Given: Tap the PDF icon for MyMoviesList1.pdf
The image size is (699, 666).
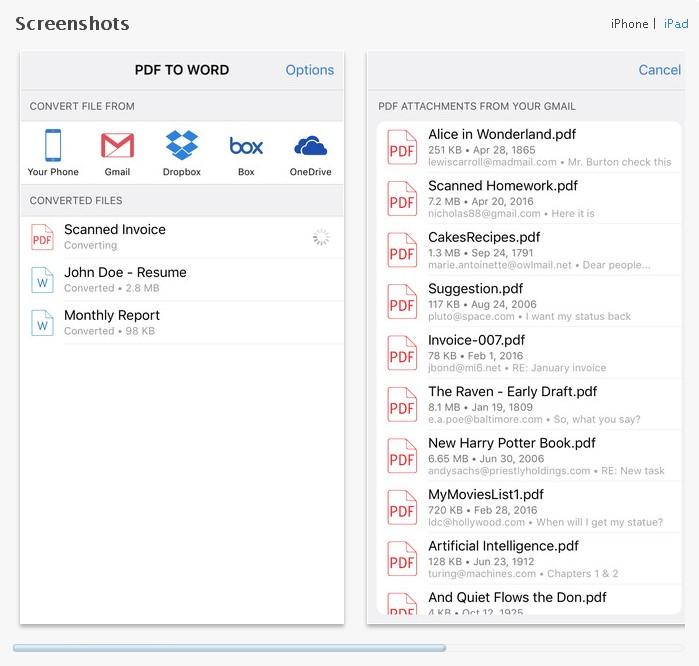Looking at the screenshot, I should click(x=402, y=507).
